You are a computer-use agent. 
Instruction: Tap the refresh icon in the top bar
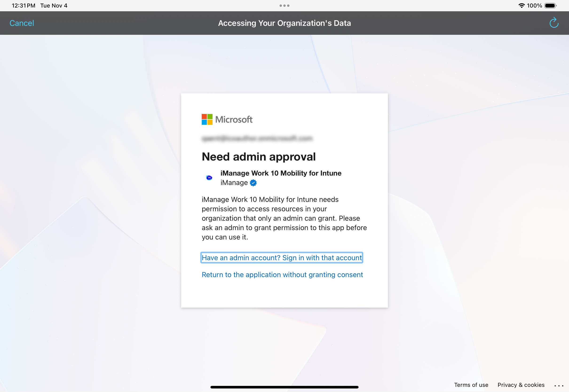click(x=553, y=23)
